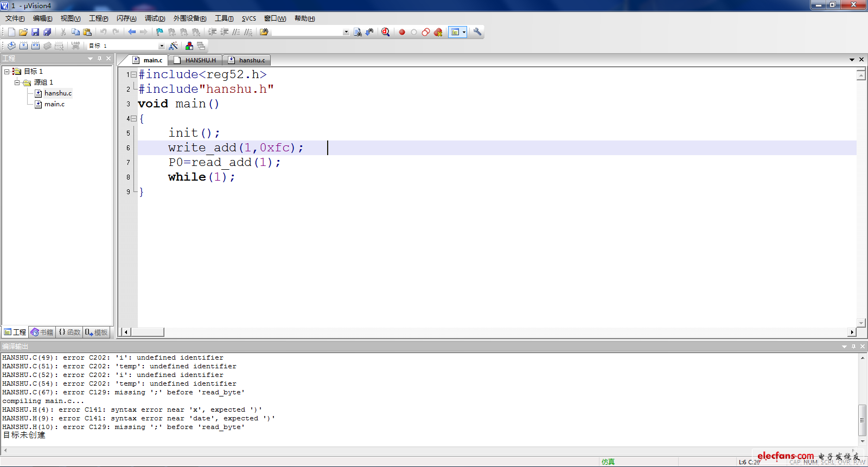Open the Find combo box dropdown arrow
Image resolution: width=868 pixels, height=467 pixels.
coord(346,32)
